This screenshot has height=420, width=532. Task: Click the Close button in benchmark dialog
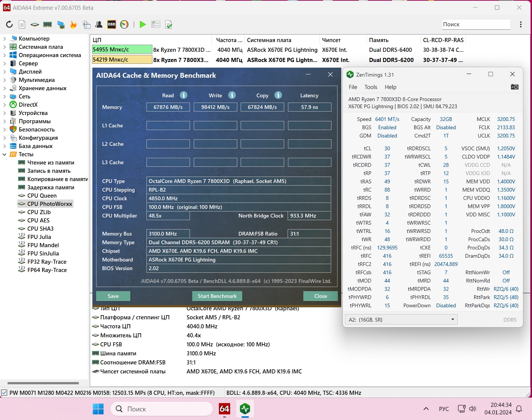coord(321,296)
